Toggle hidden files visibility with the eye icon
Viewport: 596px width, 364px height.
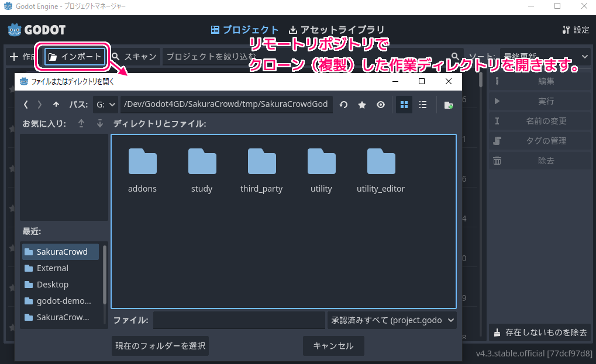tap(381, 105)
